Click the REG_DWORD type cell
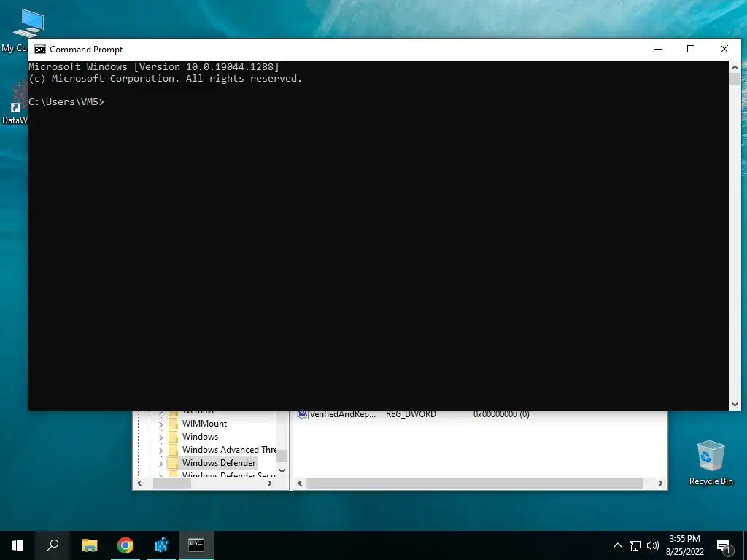The width and height of the screenshot is (747, 560). coord(411,414)
